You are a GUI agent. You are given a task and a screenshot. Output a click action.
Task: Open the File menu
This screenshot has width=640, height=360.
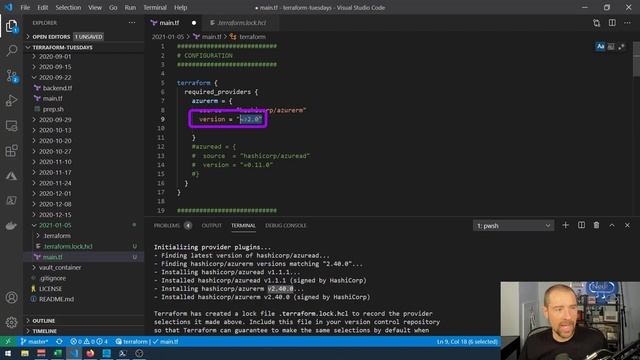tap(25, 7)
